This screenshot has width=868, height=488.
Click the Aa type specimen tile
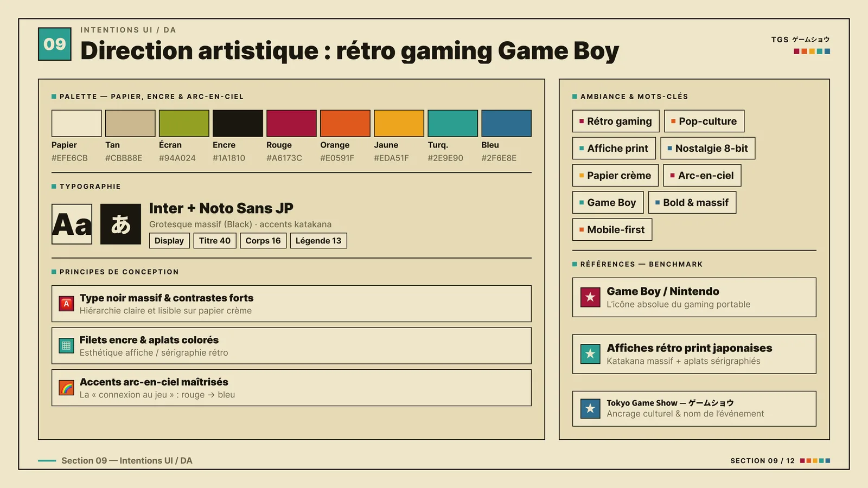point(72,224)
